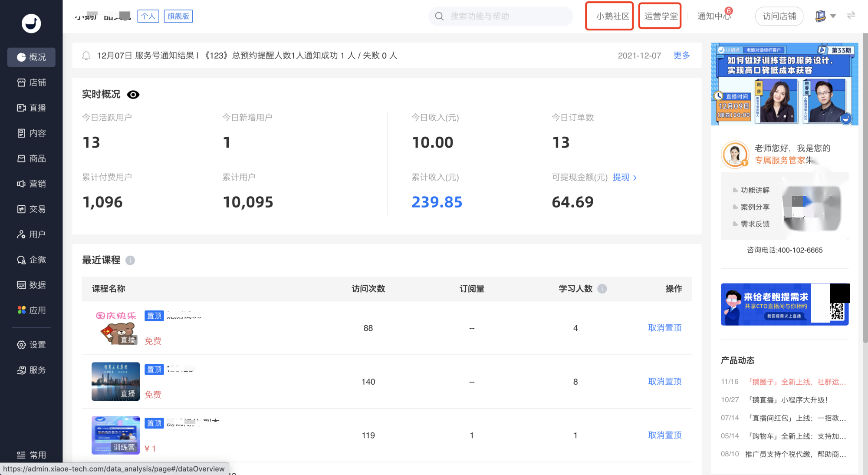Screen dimensions: 868x475
Task: Click the magnifier search icon
Action: coord(439,16)
